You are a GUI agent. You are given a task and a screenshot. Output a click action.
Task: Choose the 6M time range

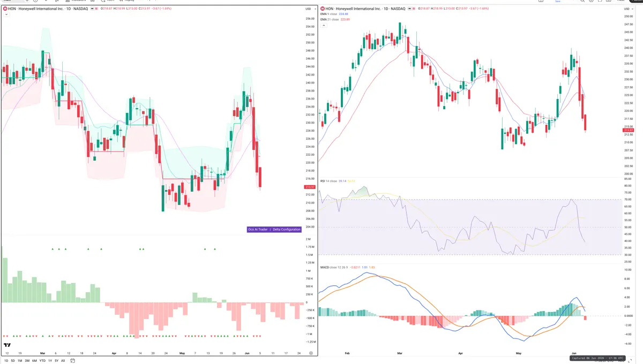coord(34,361)
